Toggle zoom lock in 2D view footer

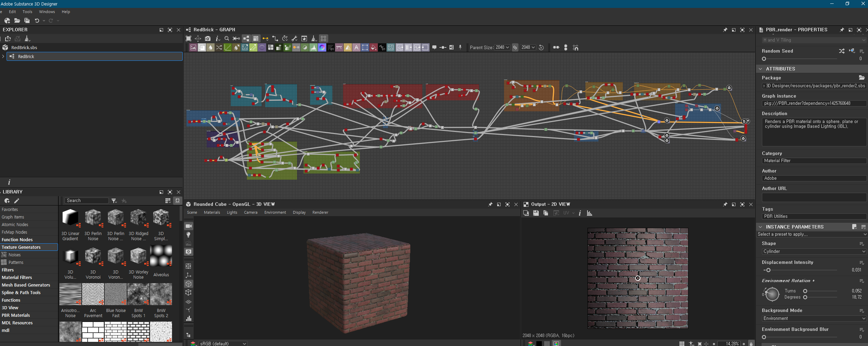pos(751,344)
